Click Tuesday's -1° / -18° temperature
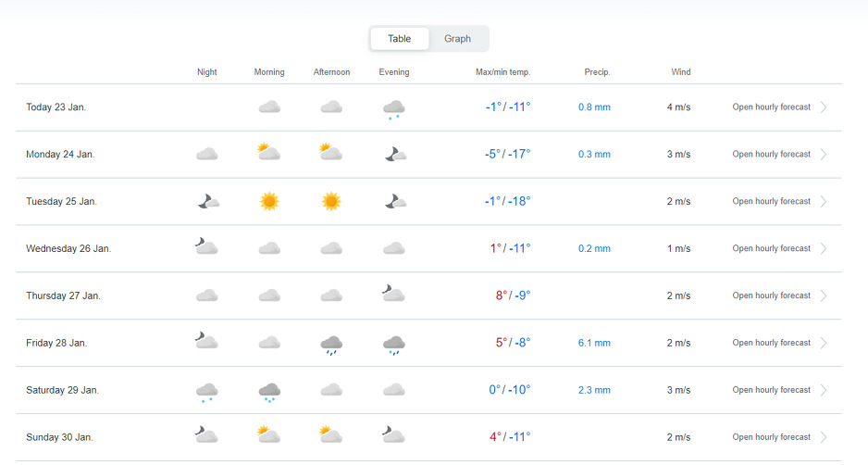 (x=508, y=201)
